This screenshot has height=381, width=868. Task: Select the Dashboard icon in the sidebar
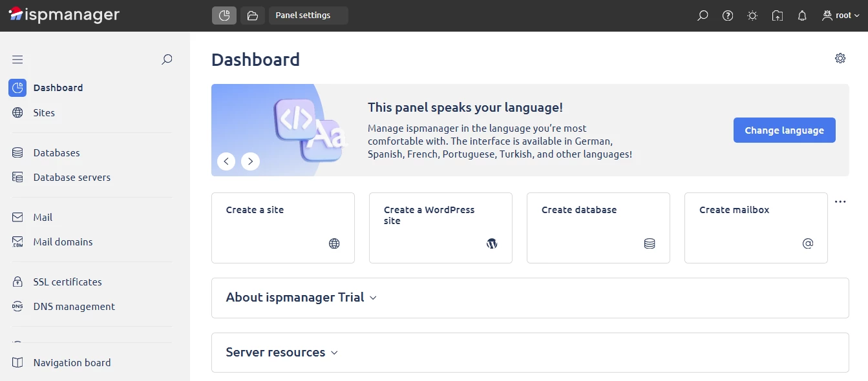click(x=17, y=87)
